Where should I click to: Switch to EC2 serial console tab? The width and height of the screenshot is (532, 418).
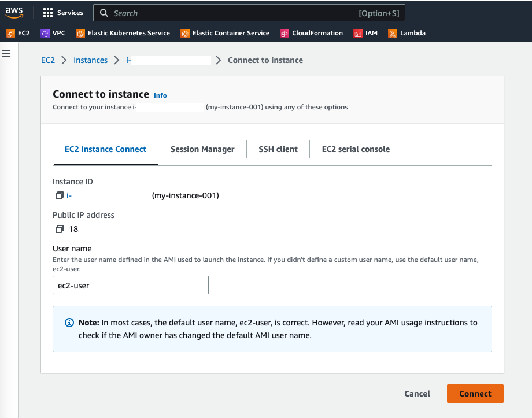[x=356, y=149]
